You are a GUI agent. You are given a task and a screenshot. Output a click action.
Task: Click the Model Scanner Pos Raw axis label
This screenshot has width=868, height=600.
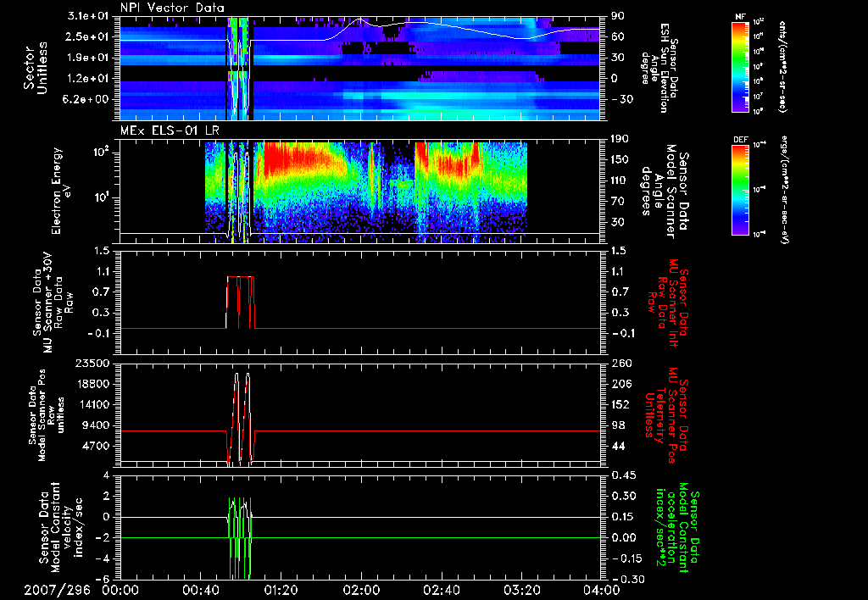[47, 415]
